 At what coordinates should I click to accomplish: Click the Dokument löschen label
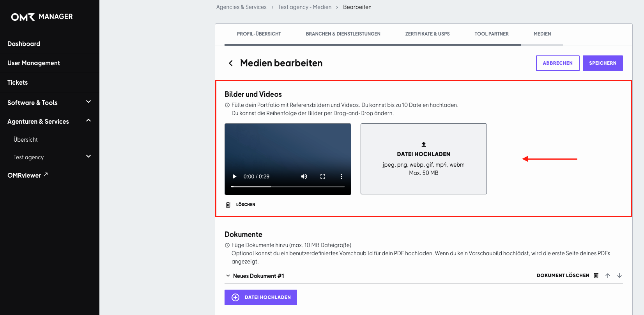tap(563, 276)
